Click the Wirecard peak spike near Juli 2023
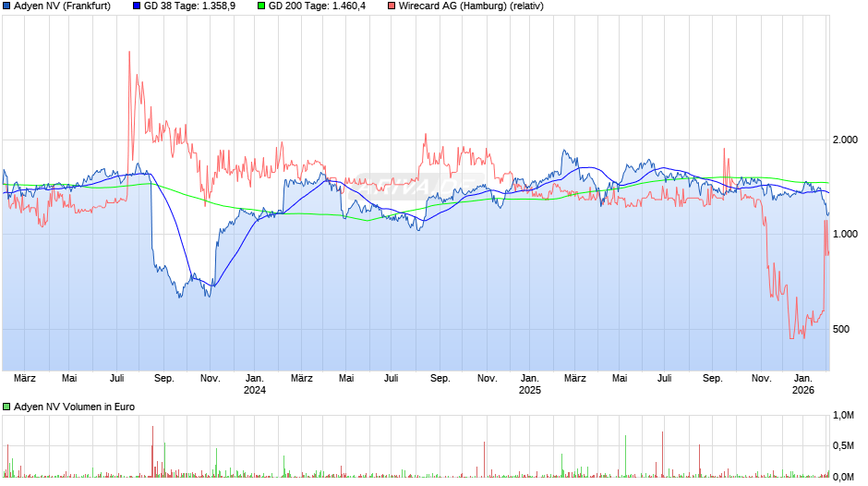The height and width of the screenshot is (486, 868). point(129,53)
